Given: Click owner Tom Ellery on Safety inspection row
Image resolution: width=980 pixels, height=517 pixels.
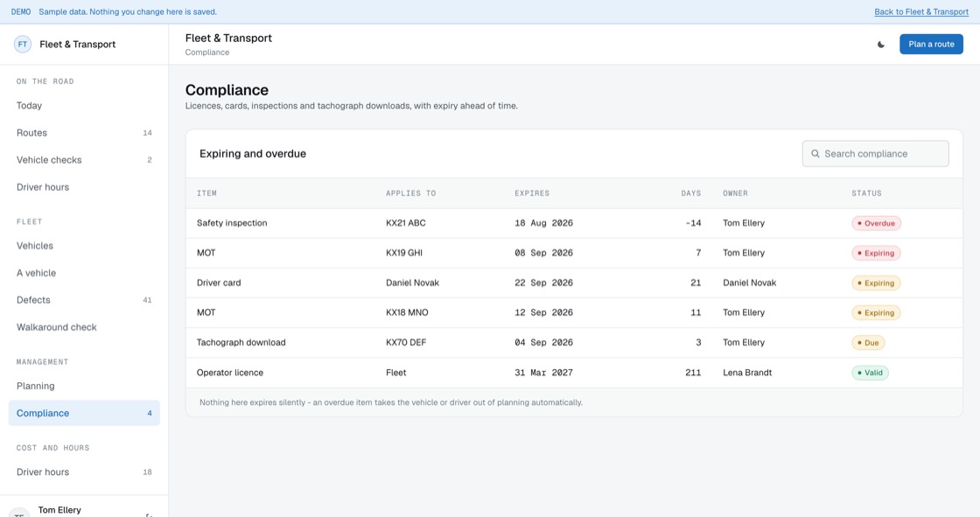Looking at the screenshot, I should click(x=744, y=223).
